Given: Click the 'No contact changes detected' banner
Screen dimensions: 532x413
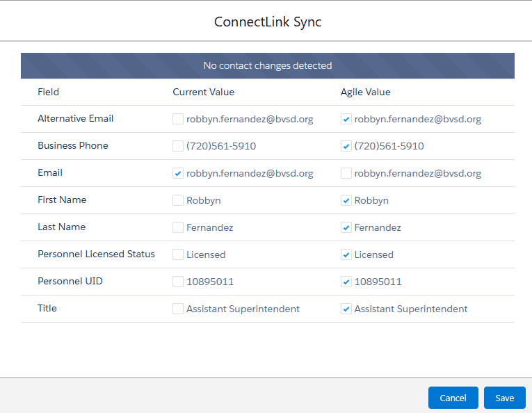Looking at the screenshot, I should click(268, 65).
